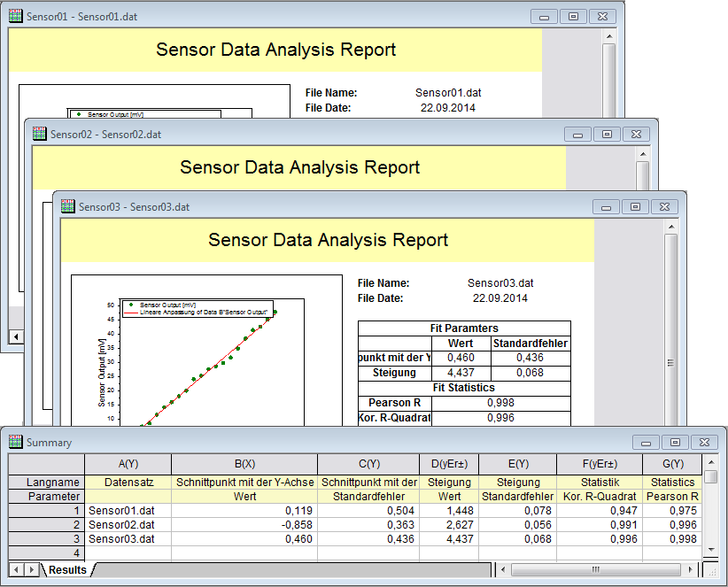
Task: Minimize the Sensor03 window
Action: 606,207
